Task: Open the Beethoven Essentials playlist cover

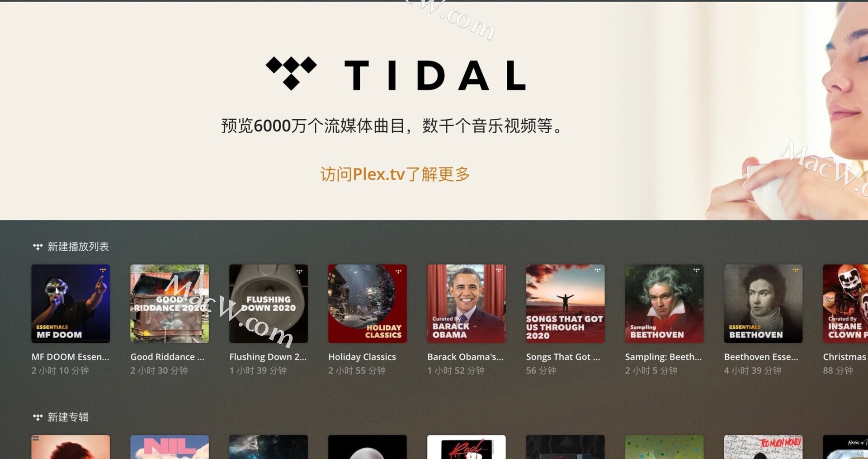Action: [x=764, y=304]
